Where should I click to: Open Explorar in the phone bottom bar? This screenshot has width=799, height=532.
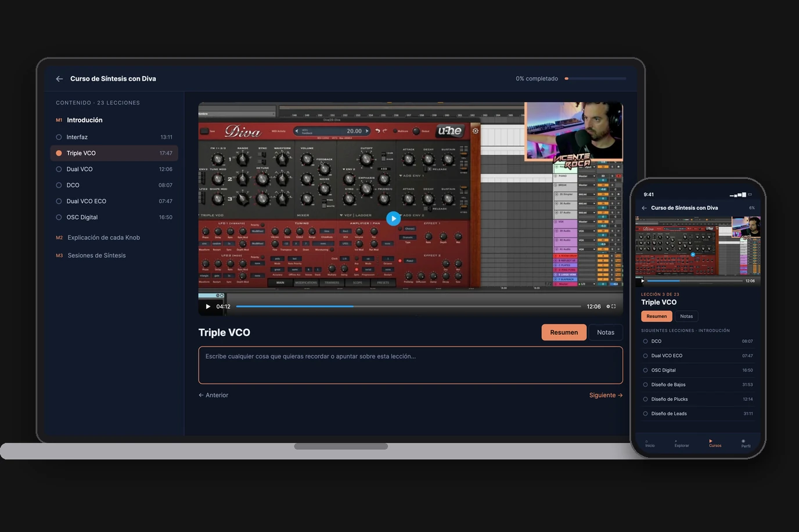tap(682, 443)
